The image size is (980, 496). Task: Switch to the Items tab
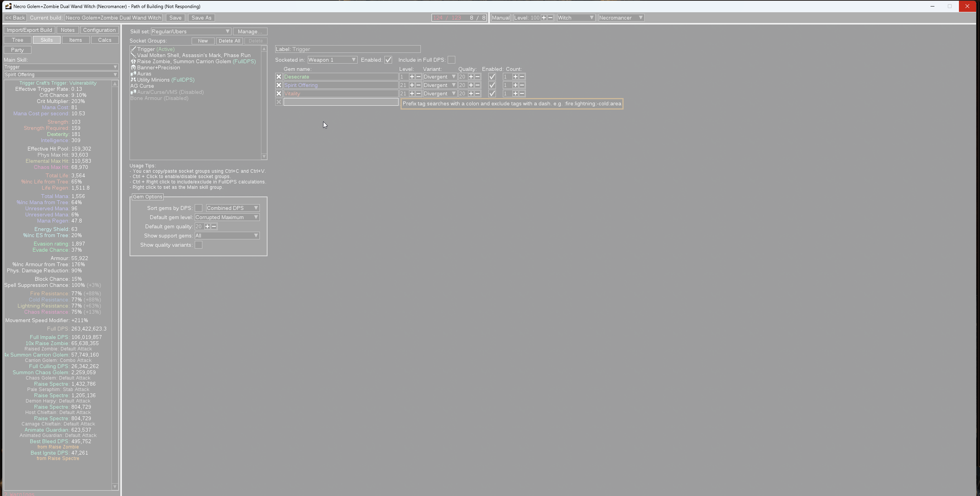tap(76, 39)
